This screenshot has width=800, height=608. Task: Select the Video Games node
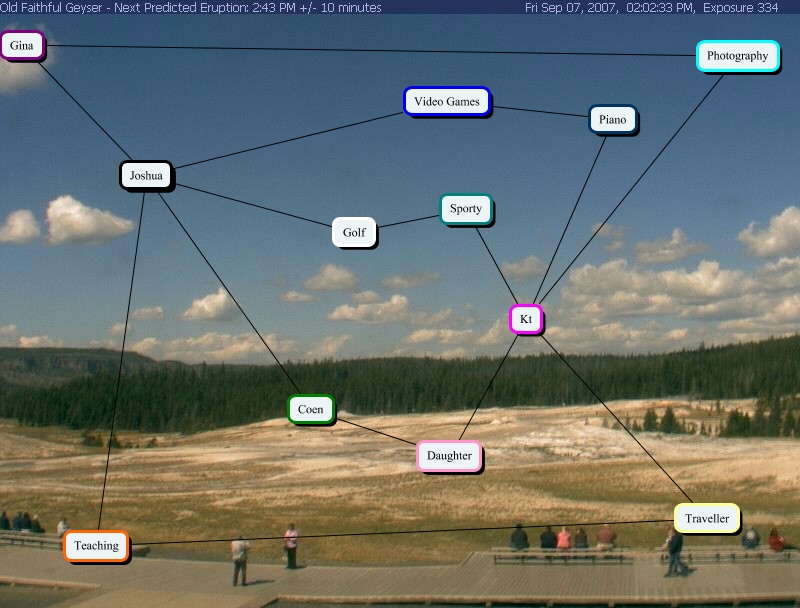coord(447,102)
